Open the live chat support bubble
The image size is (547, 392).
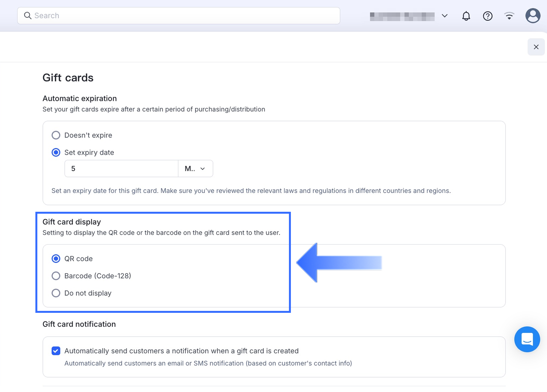(x=527, y=339)
